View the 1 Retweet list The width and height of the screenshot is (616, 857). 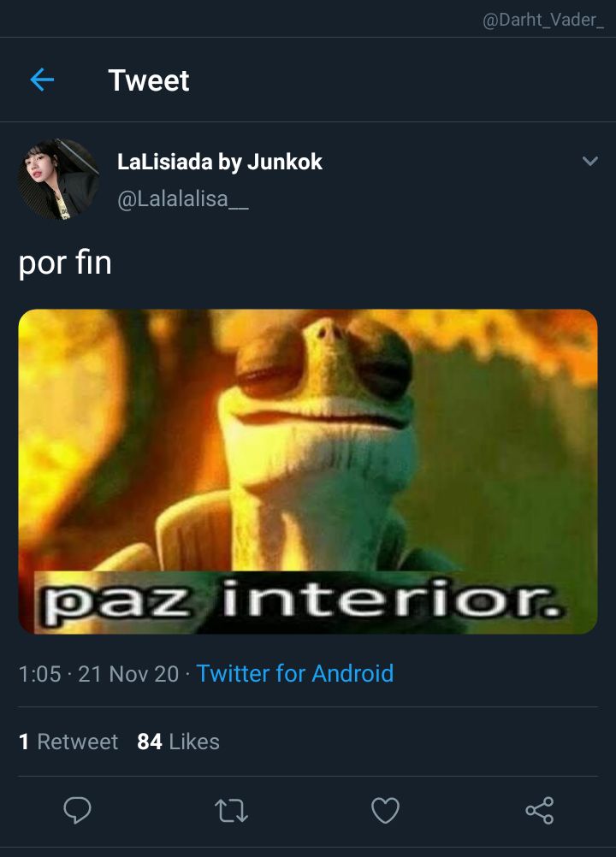click(68, 742)
